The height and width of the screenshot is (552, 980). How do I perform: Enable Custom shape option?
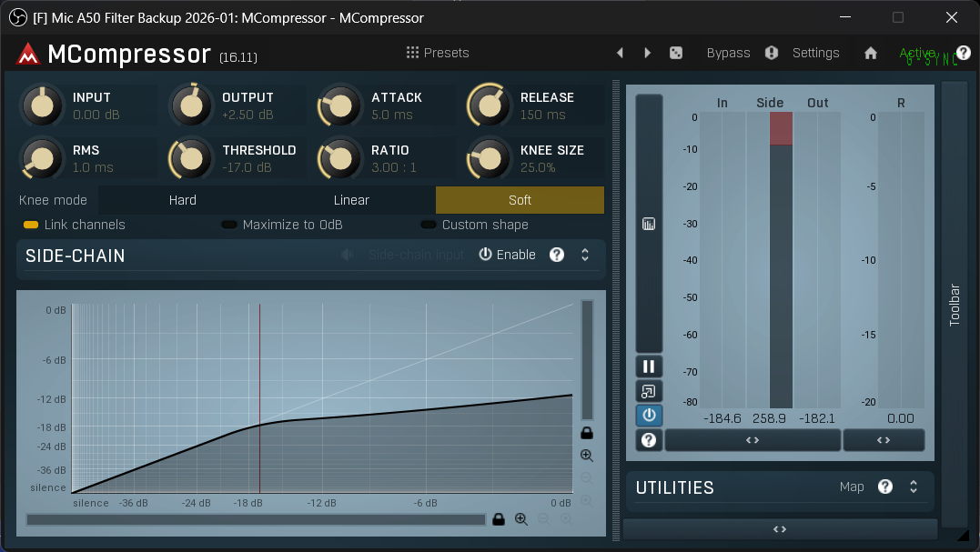475,225
